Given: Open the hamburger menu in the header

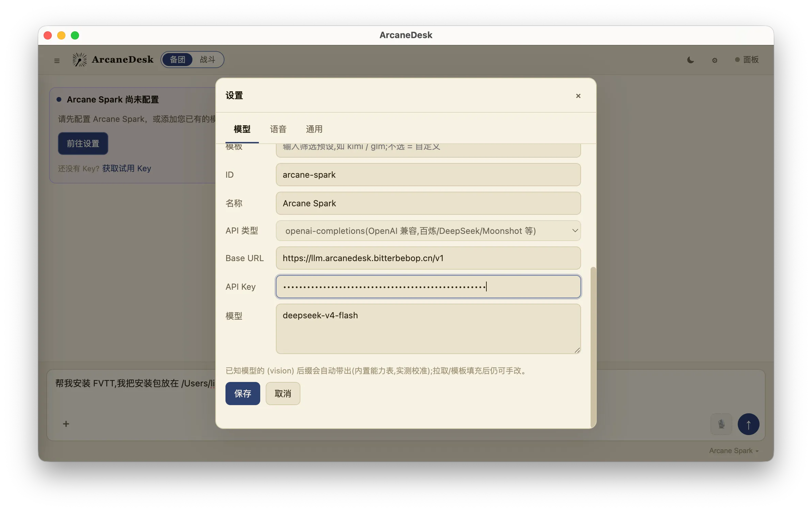Looking at the screenshot, I should (x=57, y=60).
